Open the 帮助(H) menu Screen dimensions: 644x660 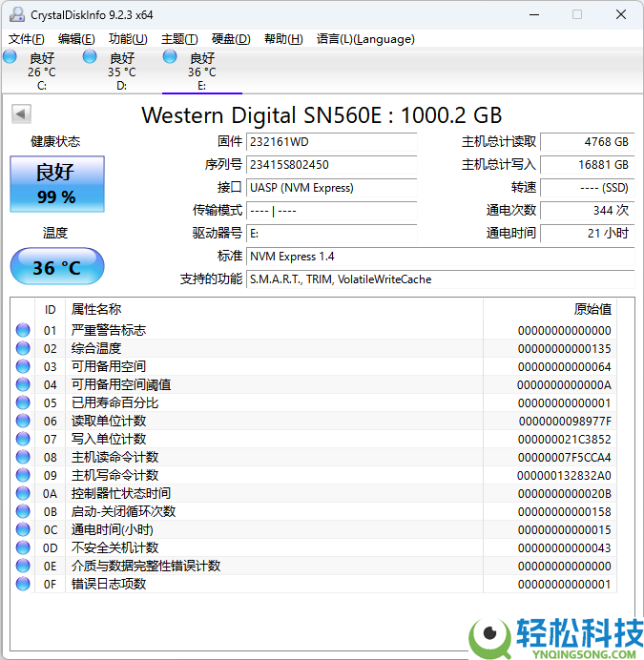tap(283, 39)
